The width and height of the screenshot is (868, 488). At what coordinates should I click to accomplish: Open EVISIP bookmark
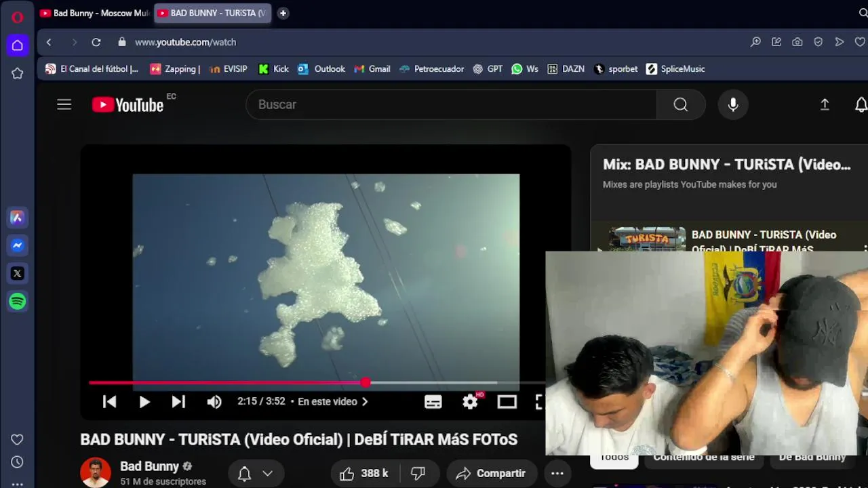coord(229,69)
